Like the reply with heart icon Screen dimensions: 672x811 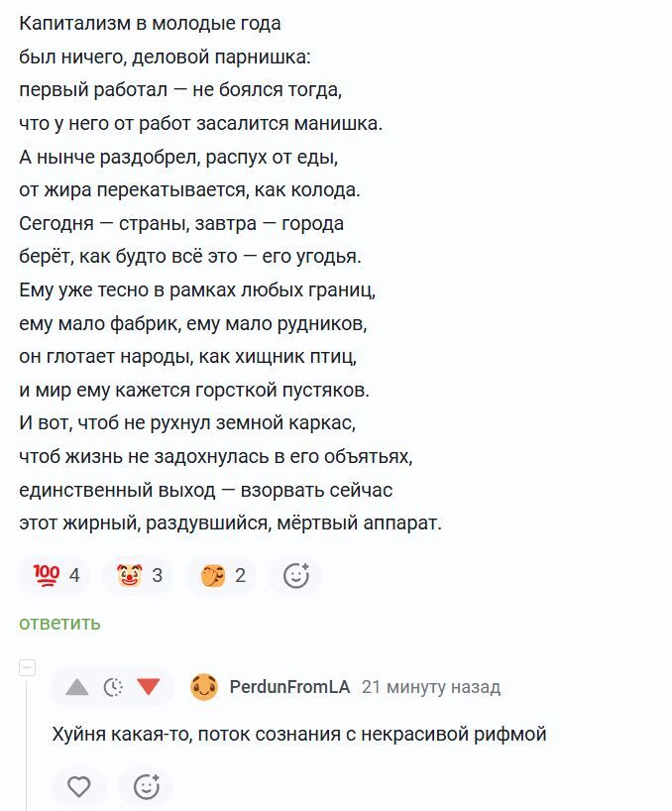coord(79,786)
